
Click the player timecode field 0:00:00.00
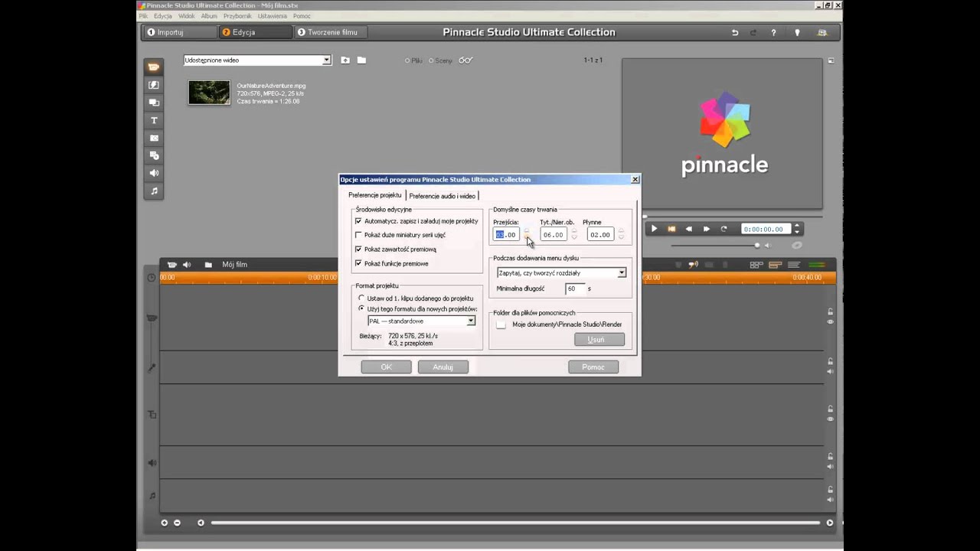pyautogui.click(x=766, y=229)
